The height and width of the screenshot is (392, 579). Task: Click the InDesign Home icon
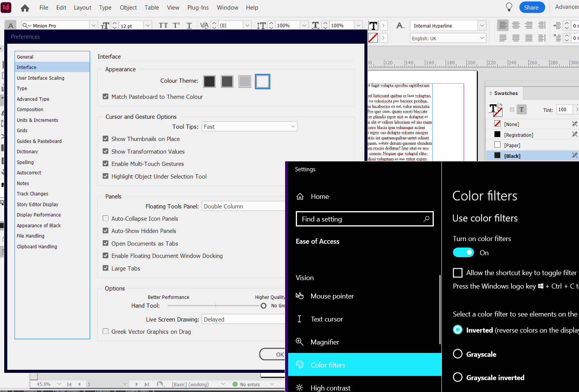coord(25,7)
